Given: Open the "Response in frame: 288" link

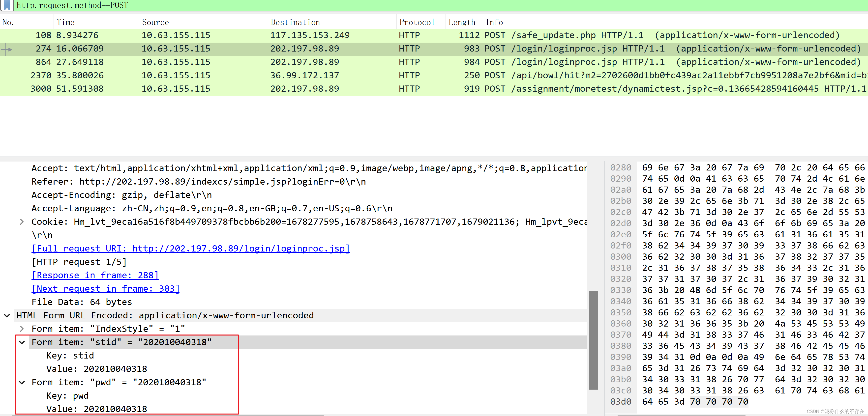Looking at the screenshot, I should 95,275.
